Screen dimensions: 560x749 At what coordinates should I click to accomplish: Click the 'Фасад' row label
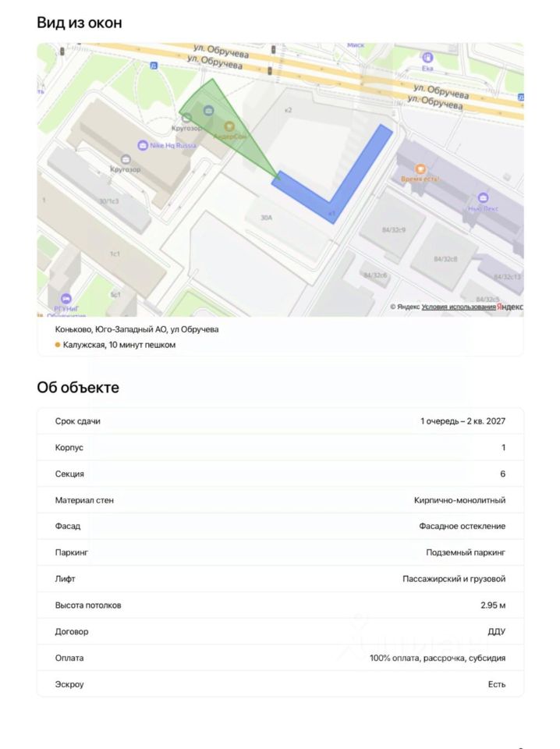(68, 526)
